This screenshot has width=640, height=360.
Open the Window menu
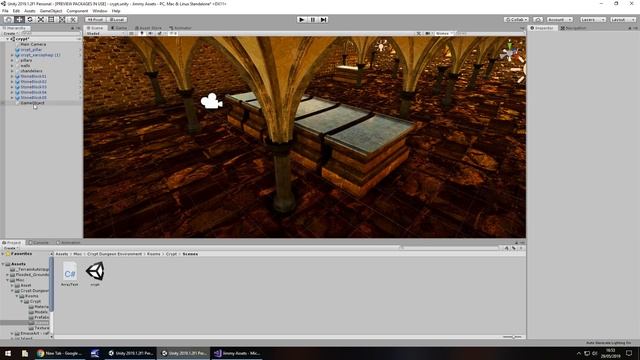tap(100, 11)
